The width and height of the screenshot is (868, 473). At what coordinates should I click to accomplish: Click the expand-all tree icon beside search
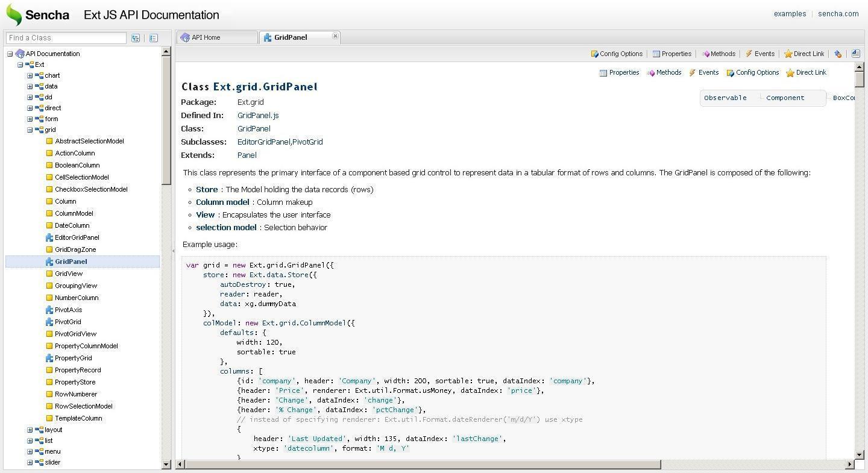[x=136, y=38]
